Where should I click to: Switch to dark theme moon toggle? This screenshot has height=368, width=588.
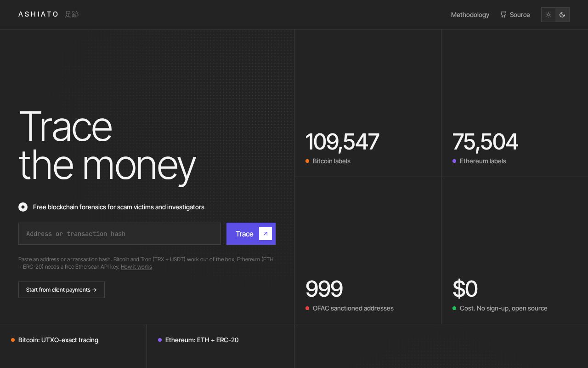pos(562,15)
